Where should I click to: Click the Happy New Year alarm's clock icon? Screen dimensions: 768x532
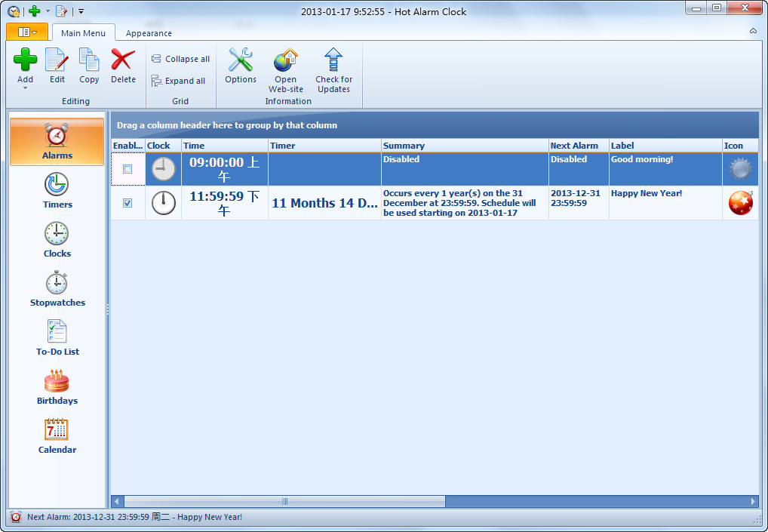click(x=163, y=203)
